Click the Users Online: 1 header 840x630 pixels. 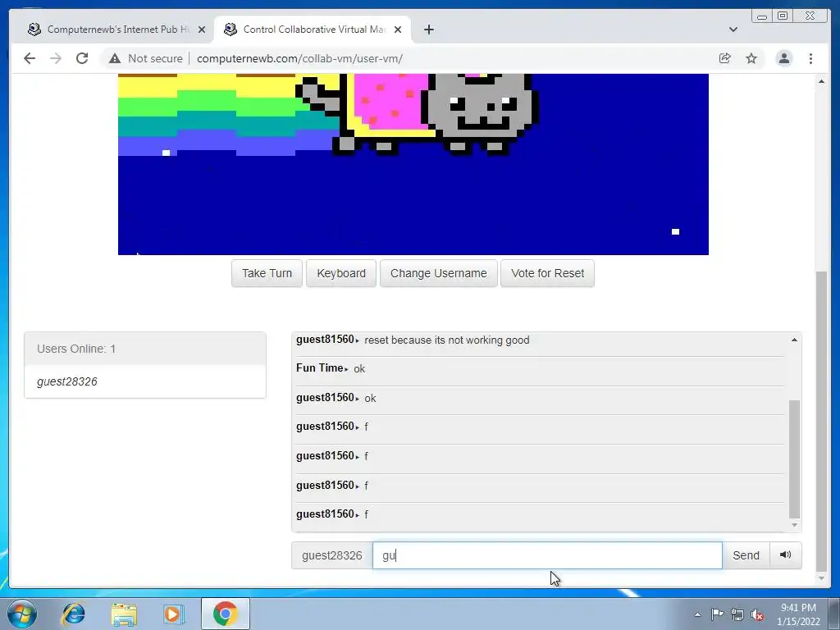point(144,349)
